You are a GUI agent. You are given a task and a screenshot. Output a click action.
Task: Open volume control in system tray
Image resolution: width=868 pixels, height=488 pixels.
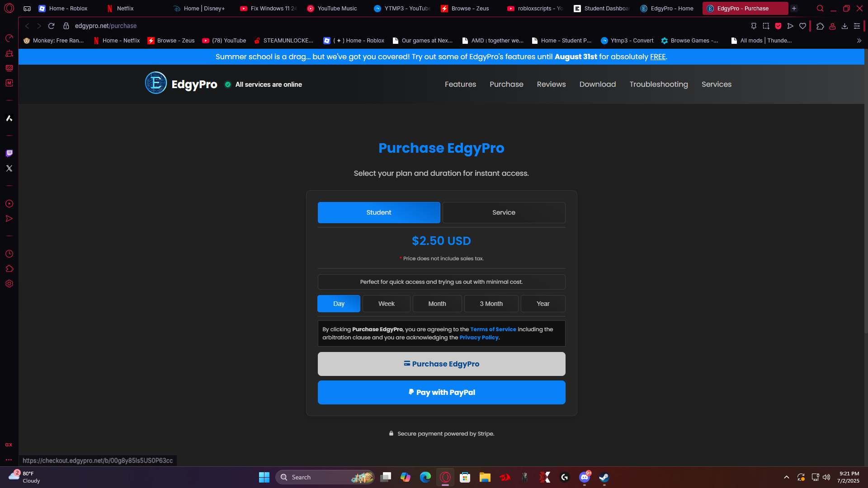point(826,477)
